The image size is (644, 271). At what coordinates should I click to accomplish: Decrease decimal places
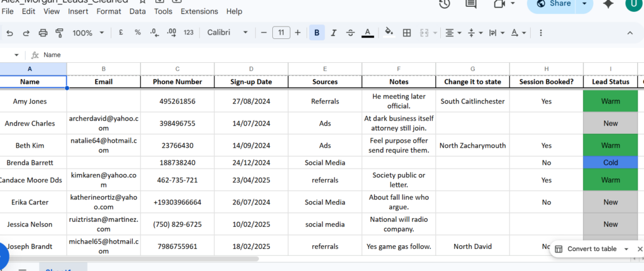point(155,33)
